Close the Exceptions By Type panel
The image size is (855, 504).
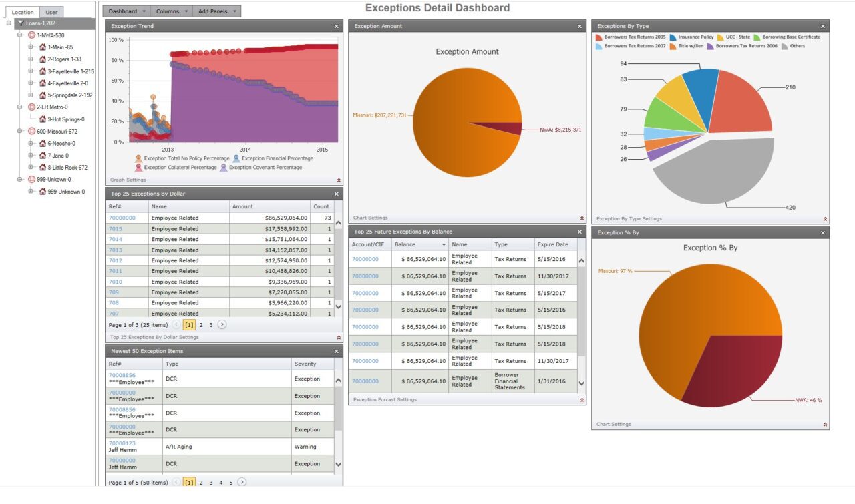(x=823, y=26)
